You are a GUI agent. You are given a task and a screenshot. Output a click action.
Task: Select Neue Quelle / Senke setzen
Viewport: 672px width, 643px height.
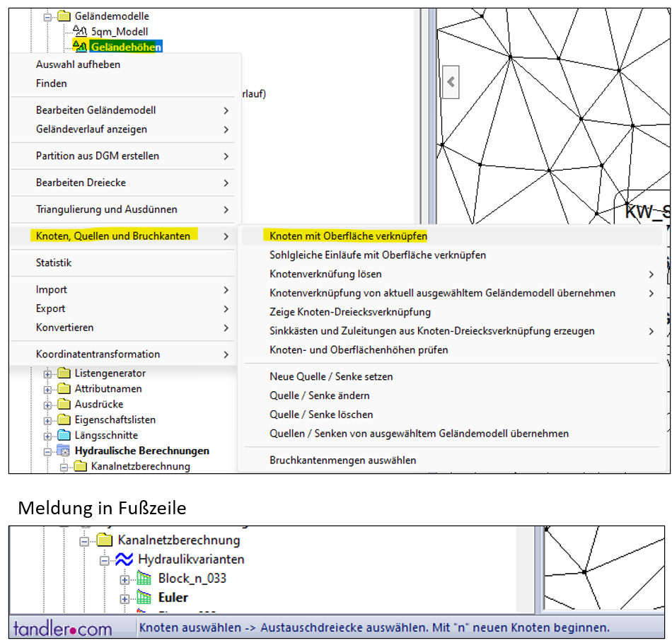(331, 377)
